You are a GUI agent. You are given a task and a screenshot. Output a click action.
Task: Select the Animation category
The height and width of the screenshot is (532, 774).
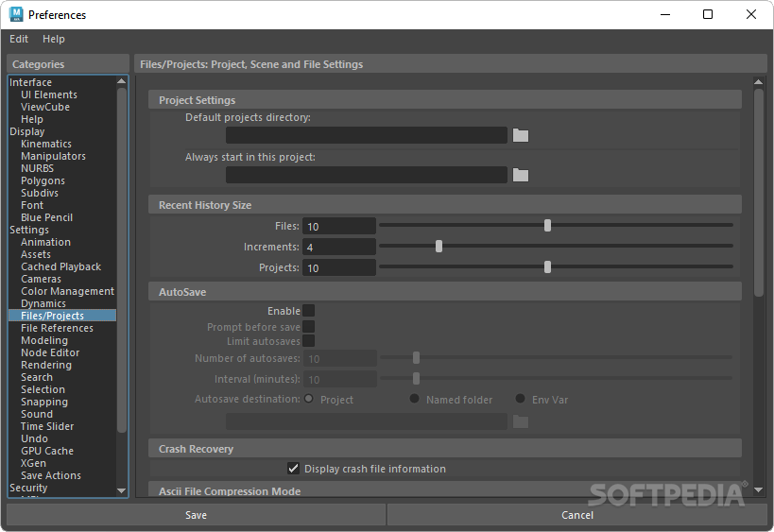click(46, 242)
